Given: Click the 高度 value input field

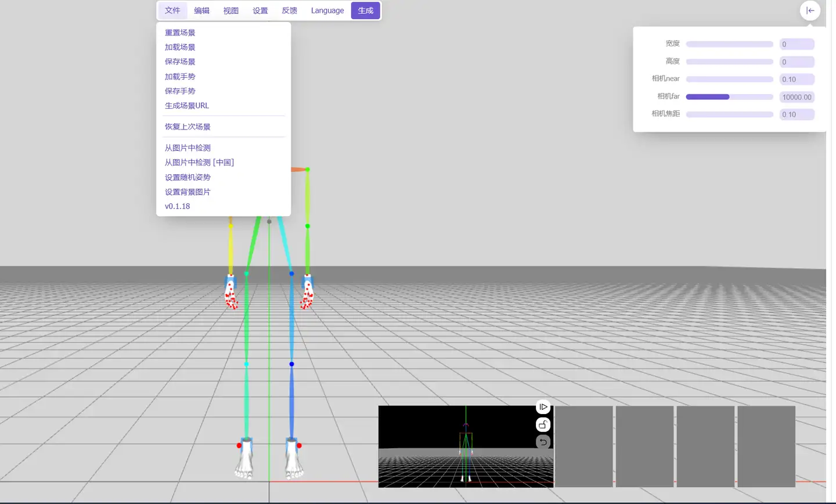Looking at the screenshot, I should (797, 62).
